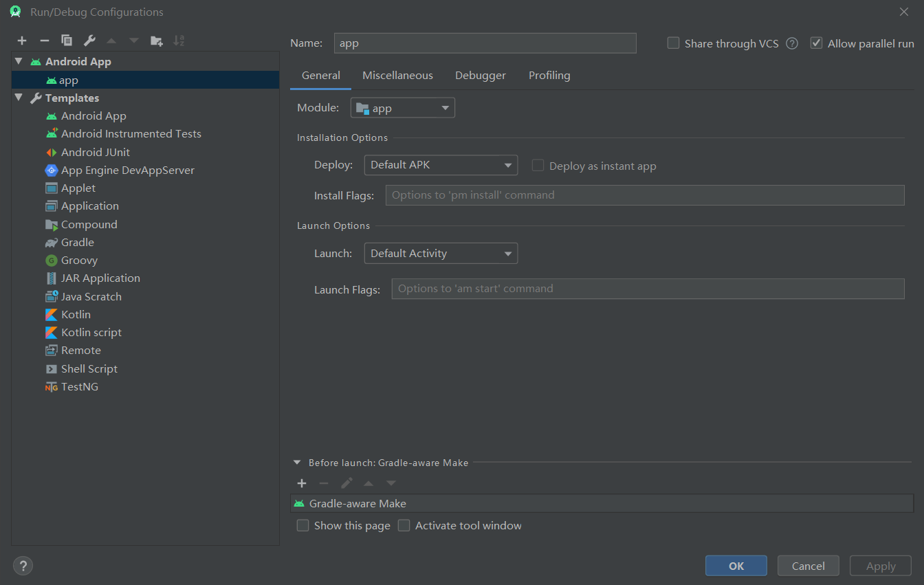Image resolution: width=924 pixels, height=585 pixels.
Task: Select the app configuration under Android App
Action: coord(145,80)
